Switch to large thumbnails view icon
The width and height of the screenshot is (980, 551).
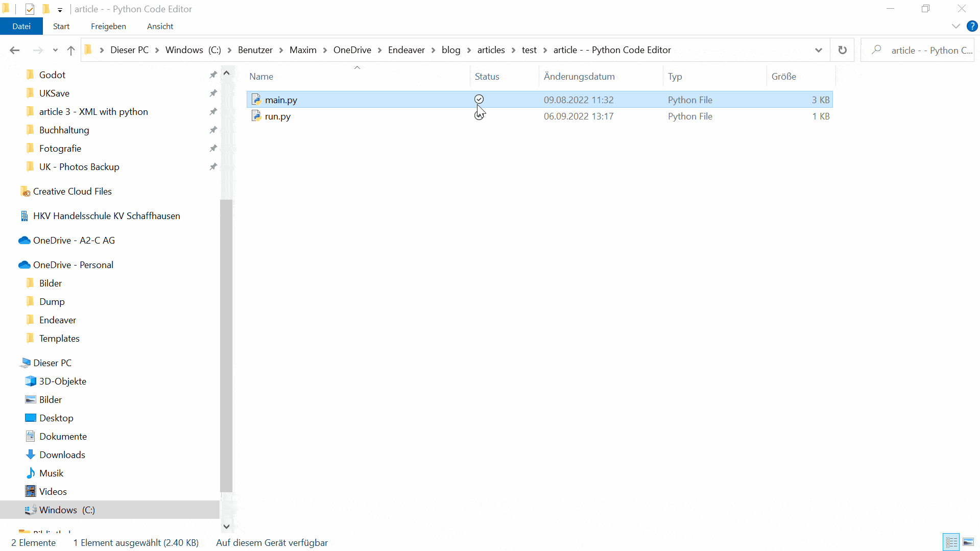(x=968, y=542)
